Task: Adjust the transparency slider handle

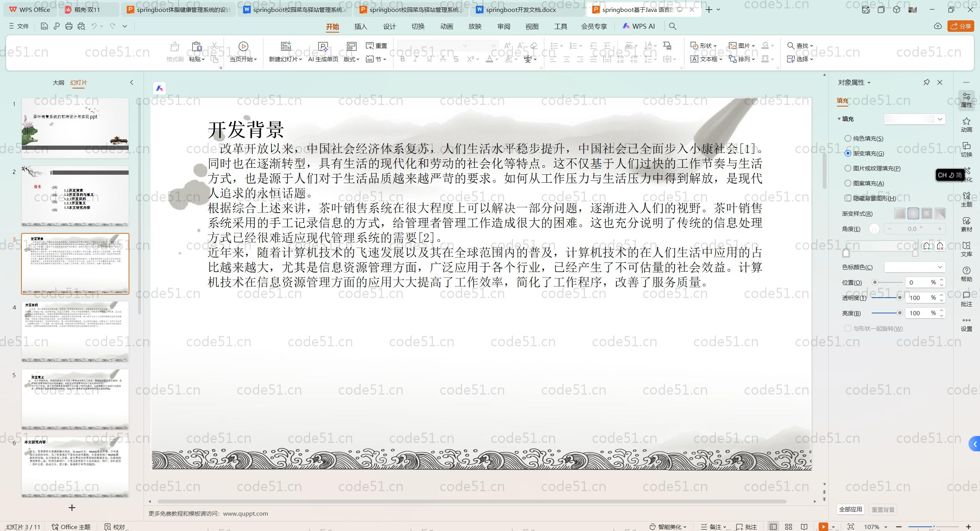Action: pos(900,298)
